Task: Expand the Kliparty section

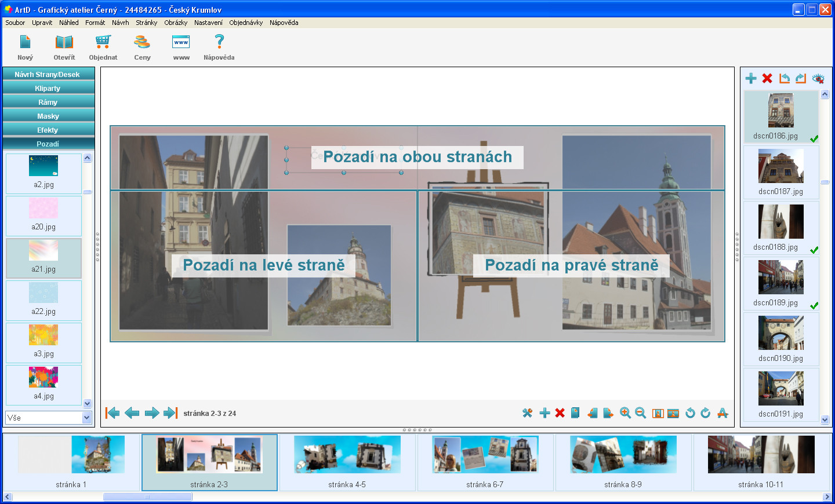Action: point(48,88)
